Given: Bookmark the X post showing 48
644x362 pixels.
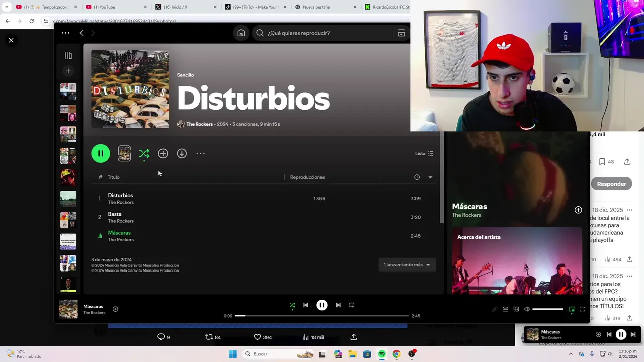Looking at the screenshot, I should point(606,162).
